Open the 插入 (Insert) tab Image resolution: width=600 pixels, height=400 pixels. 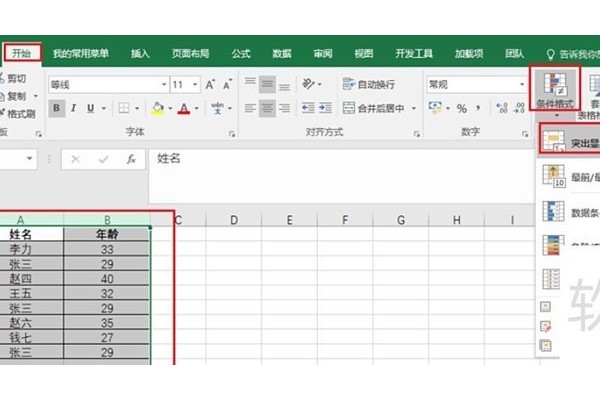tap(140, 54)
